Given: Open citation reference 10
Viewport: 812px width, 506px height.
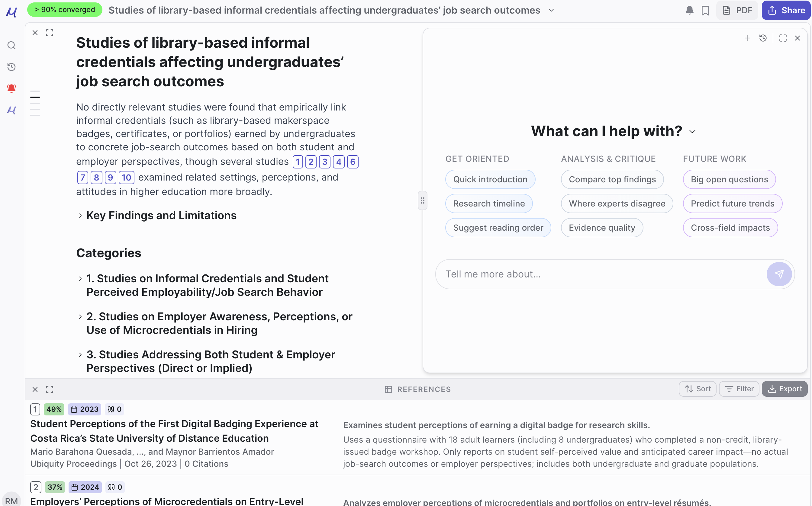Looking at the screenshot, I should click(127, 177).
